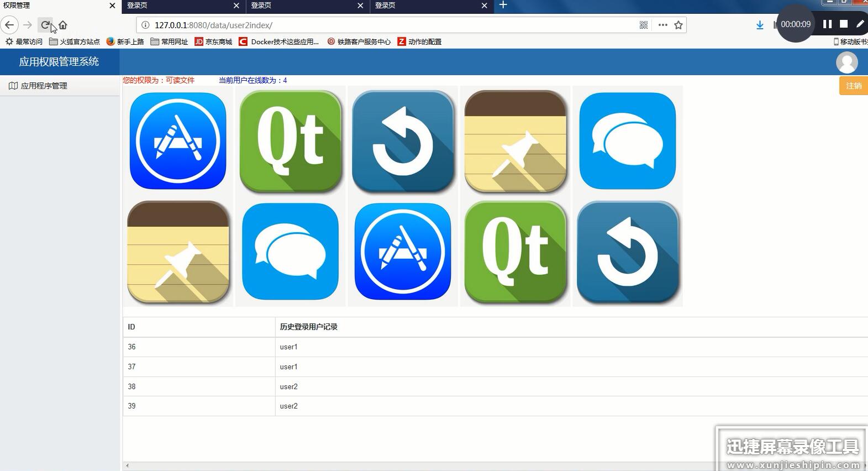Select the row with ID 39
This screenshot has height=471, width=868.
tap(496, 406)
